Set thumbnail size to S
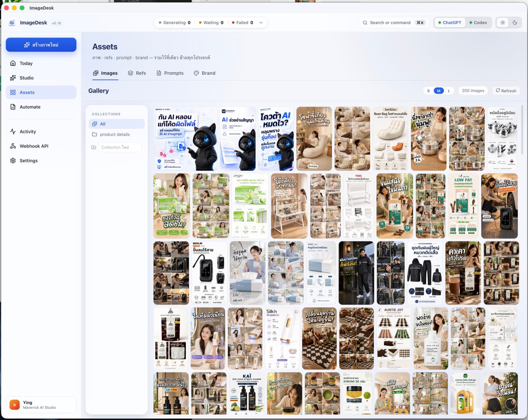This screenshot has width=528, height=420. pyautogui.click(x=428, y=91)
